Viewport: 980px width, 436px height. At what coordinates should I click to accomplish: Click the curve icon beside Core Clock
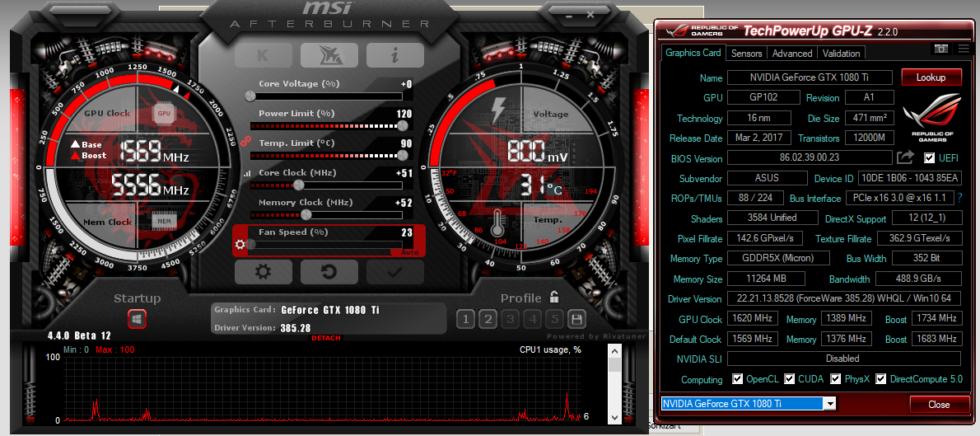coord(246,173)
